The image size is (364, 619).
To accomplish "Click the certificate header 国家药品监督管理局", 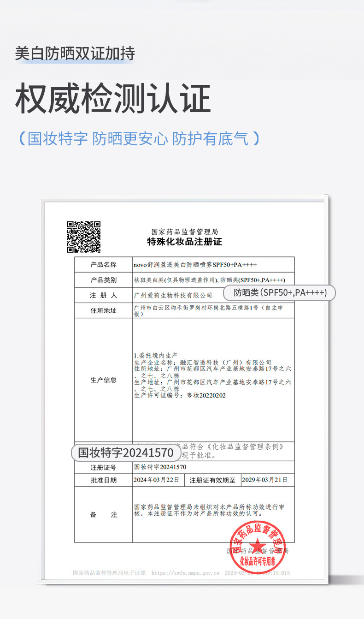I will (184, 232).
